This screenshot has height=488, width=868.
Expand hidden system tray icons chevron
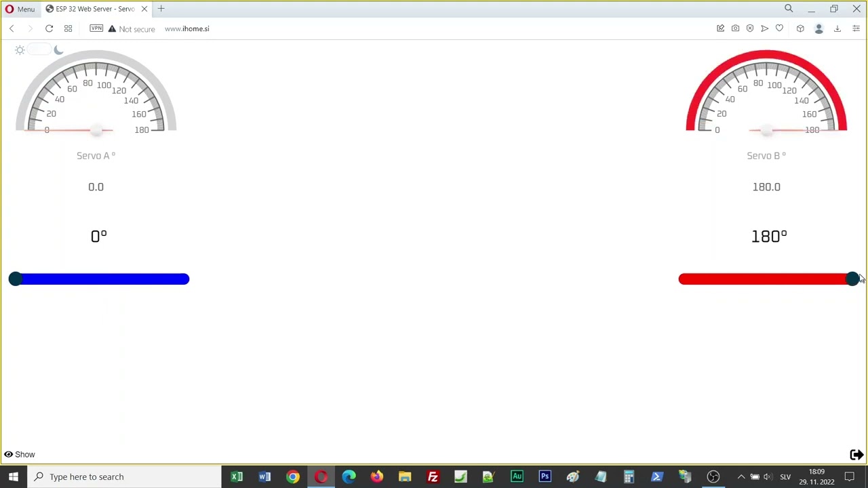[741, 476]
